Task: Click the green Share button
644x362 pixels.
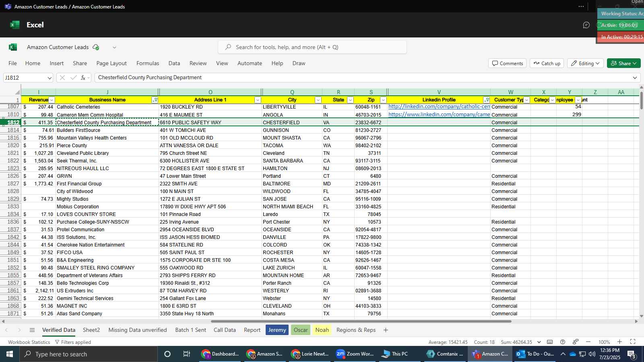Action: pos(623,63)
